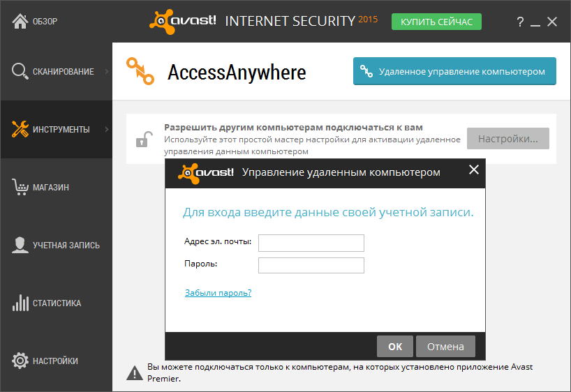The width and height of the screenshot is (571, 392).
Task: Focus the Пароль input field
Action: (x=311, y=265)
